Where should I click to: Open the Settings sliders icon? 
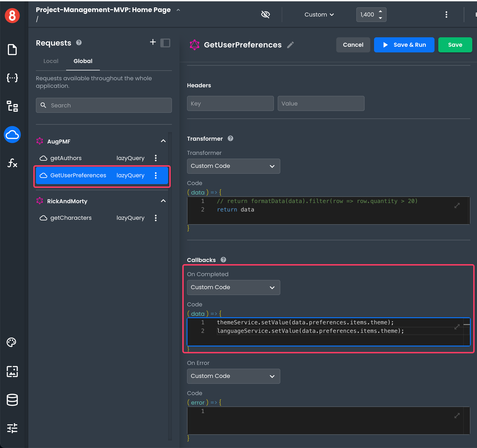tap(12, 428)
